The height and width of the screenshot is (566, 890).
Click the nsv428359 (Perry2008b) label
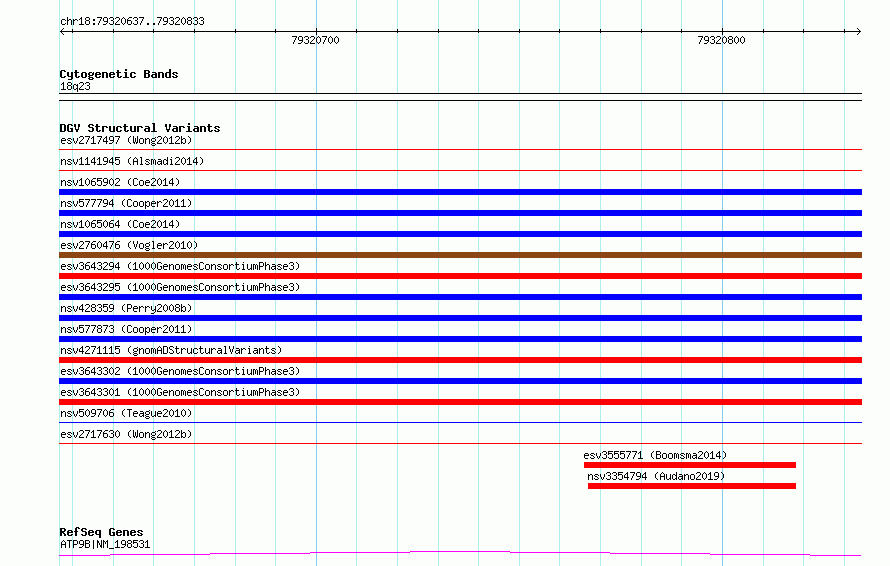(x=126, y=308)
